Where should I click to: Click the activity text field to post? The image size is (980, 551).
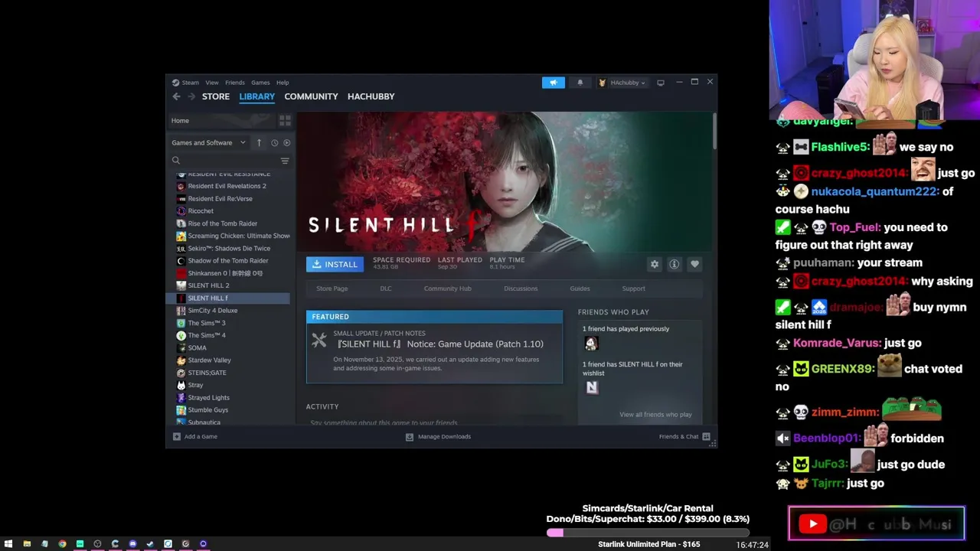434,422
